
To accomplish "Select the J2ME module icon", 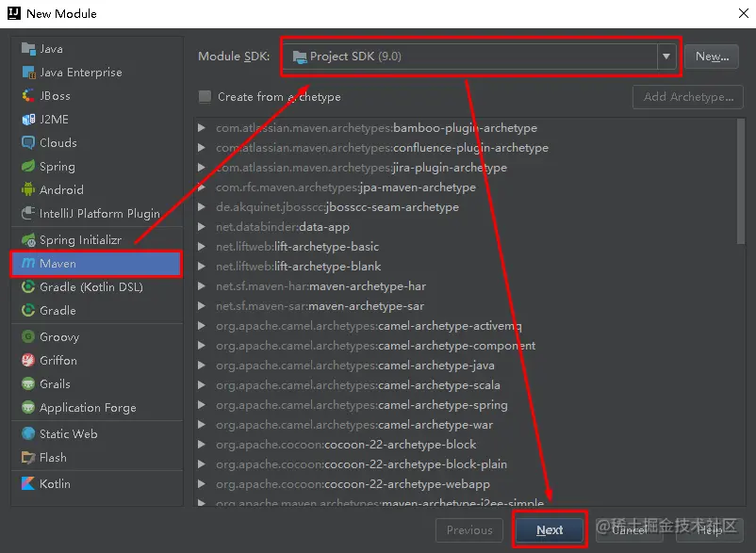I will [28, 120].
